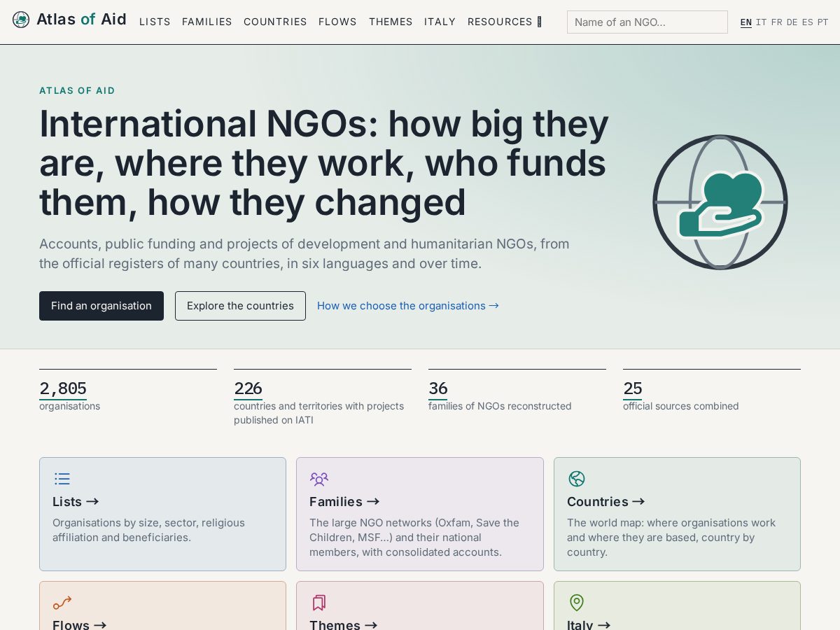Click 'official sources combined' caption
Viewport: 840px width, 630px height.
point(681,406)
